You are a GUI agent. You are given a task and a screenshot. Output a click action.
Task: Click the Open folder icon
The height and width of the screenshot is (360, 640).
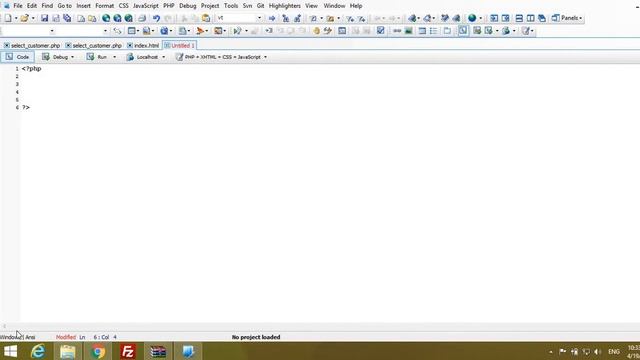point(24,18)
